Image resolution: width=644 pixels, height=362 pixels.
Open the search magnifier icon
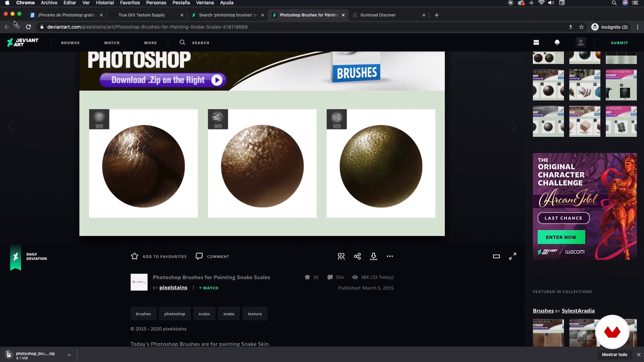182,42
